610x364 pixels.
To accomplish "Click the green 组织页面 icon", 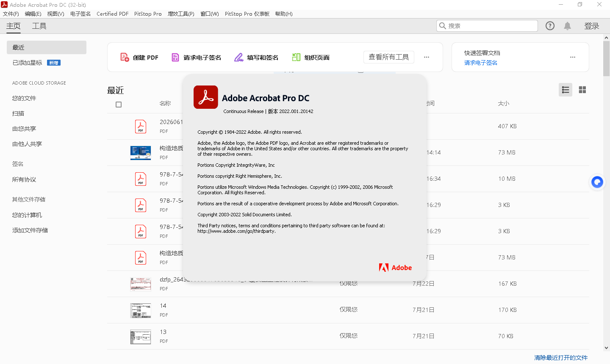I will tap(296, 57).
